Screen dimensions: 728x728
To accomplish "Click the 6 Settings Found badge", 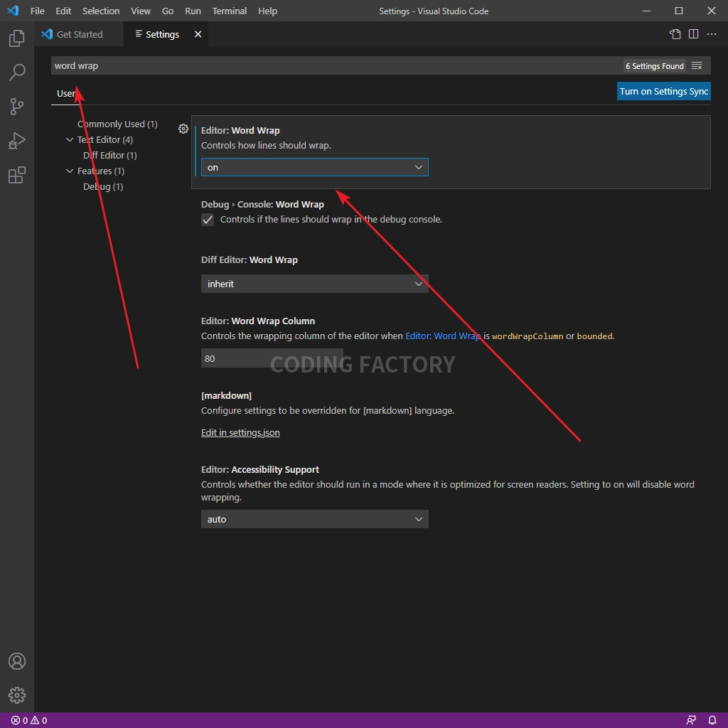I will pos(655,66).
